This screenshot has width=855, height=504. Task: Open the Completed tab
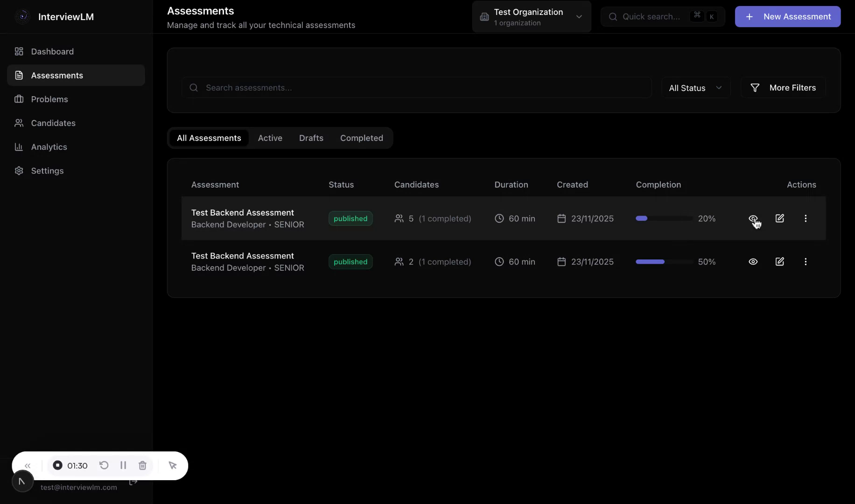coord(361,138)
